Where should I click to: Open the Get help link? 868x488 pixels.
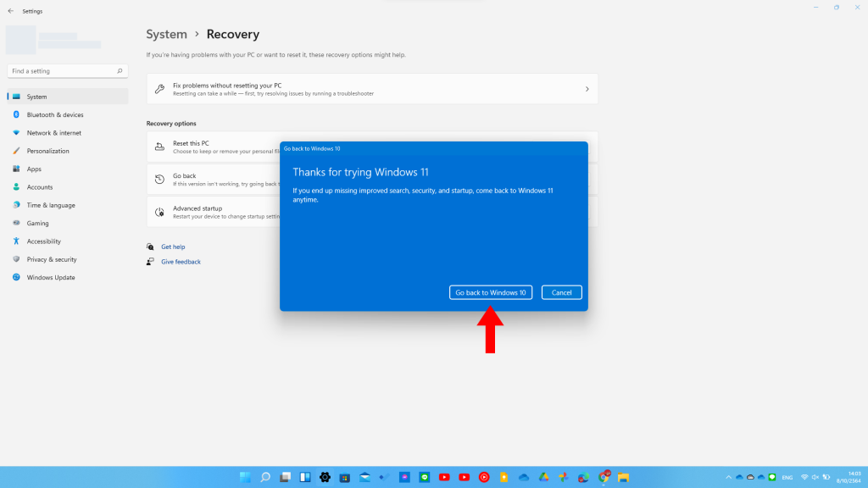coord(173,247)
